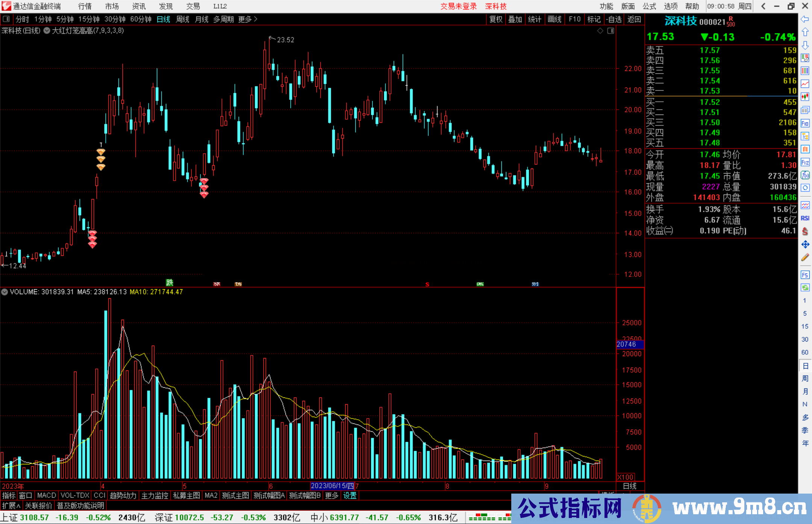
Task: Open the VOLUME indicator dropdown arrow
Action: (x=5, y=292)
